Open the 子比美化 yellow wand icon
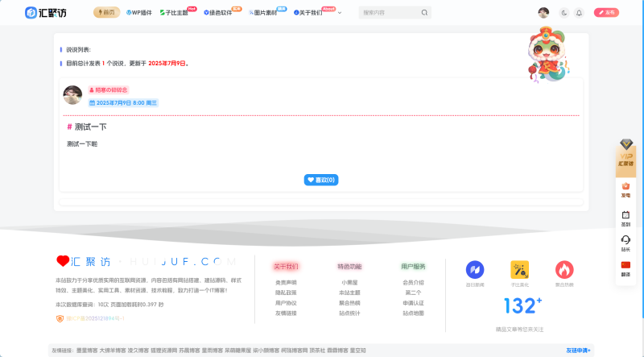644x357 pixels. (x=519, y=269)
